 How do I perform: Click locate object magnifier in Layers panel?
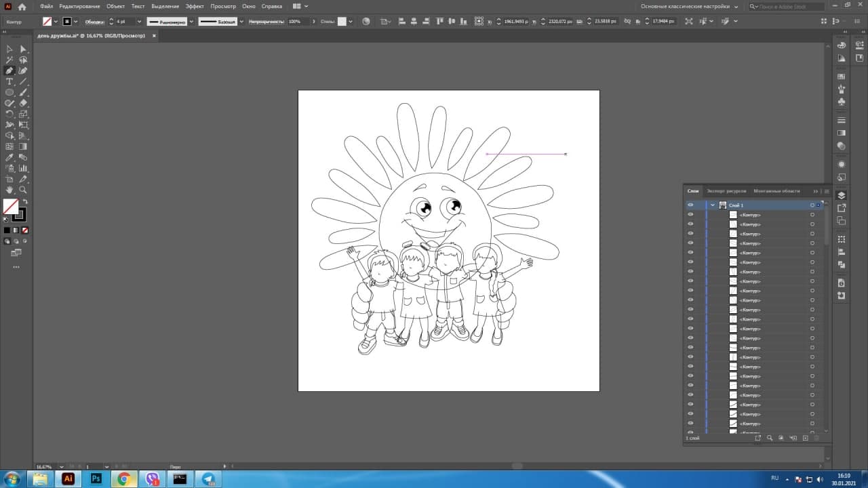coord(770,438)
